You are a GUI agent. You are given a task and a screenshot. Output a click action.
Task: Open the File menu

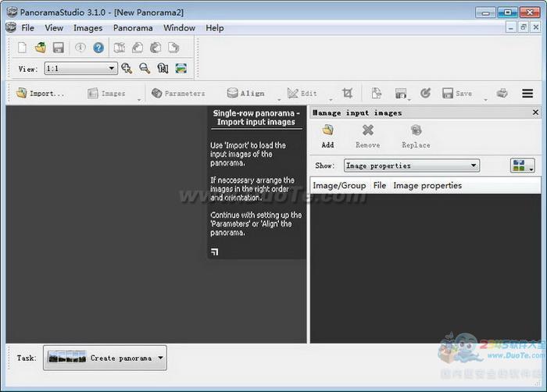[28, 28]
